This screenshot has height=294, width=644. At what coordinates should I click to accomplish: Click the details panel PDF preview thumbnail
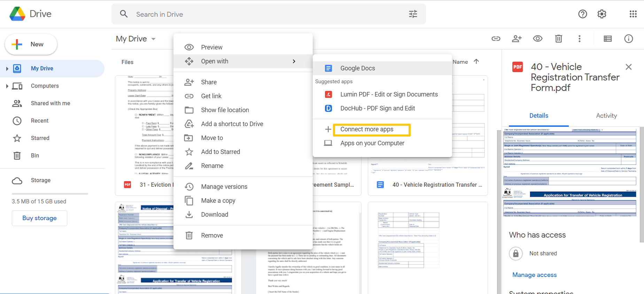coord(570,173)
